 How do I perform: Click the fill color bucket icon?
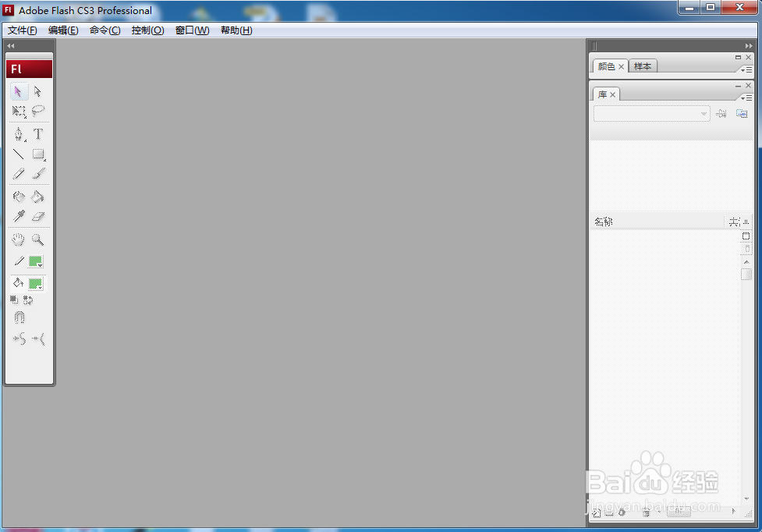pyautogui.click(x=19, y=283)
